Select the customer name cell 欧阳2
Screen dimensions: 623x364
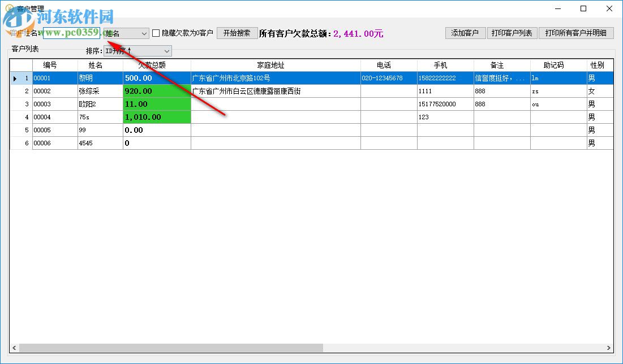pos(100,104)
